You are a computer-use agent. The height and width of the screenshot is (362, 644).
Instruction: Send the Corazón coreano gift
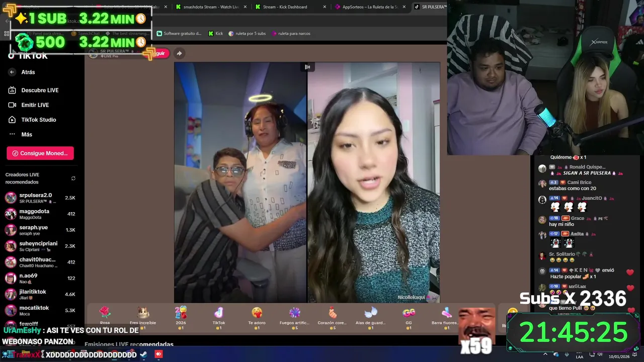pyautogui.click(x=333, y=317)
